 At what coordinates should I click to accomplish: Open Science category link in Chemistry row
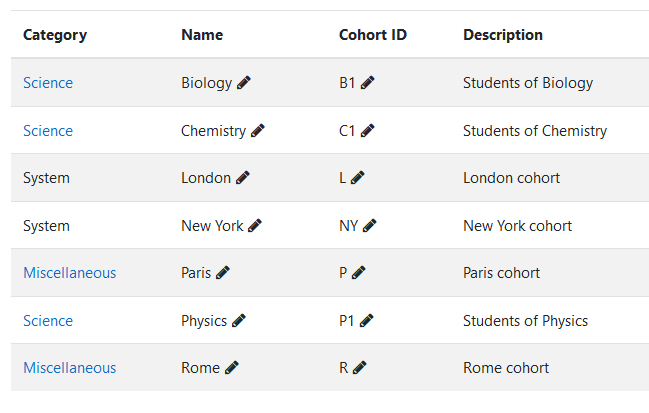click(x=48, y=131)
